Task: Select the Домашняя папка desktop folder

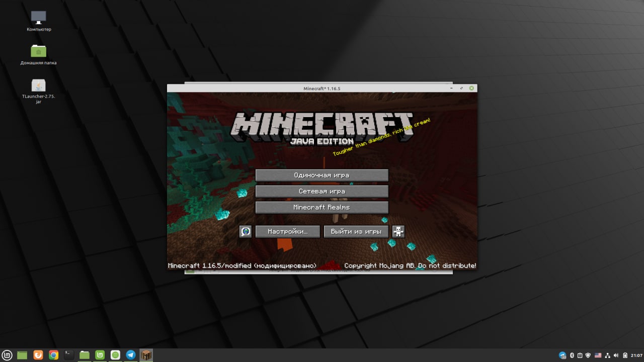Action: [39, 55]
